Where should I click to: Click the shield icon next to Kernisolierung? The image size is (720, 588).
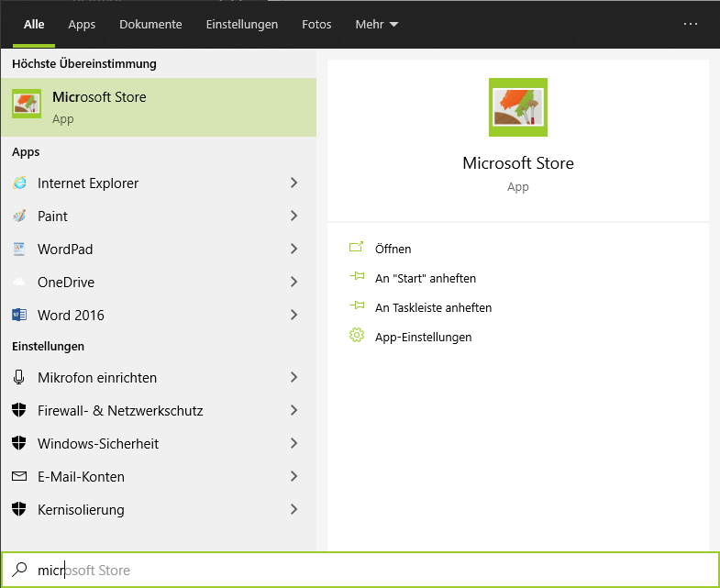pyautogui.click(x=19, y=509)
